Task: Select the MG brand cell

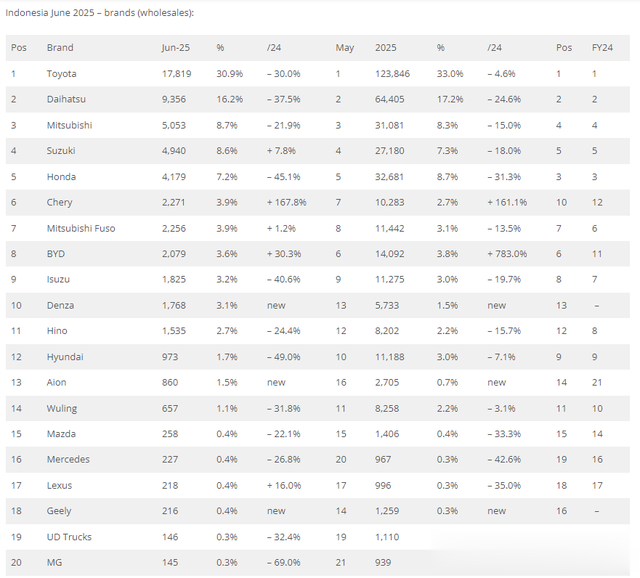Action: click(54, 562)
